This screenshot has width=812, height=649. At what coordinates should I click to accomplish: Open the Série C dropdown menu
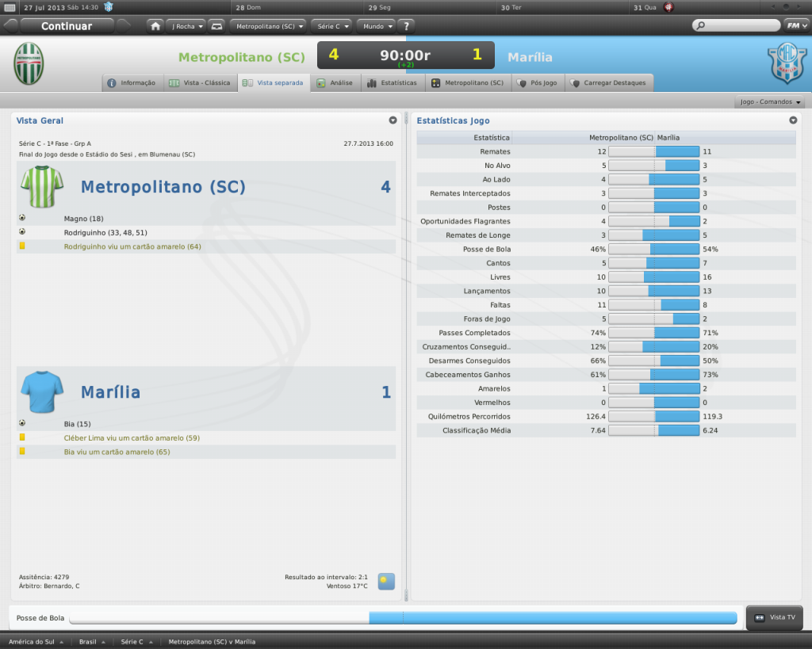tap(331, 25)
